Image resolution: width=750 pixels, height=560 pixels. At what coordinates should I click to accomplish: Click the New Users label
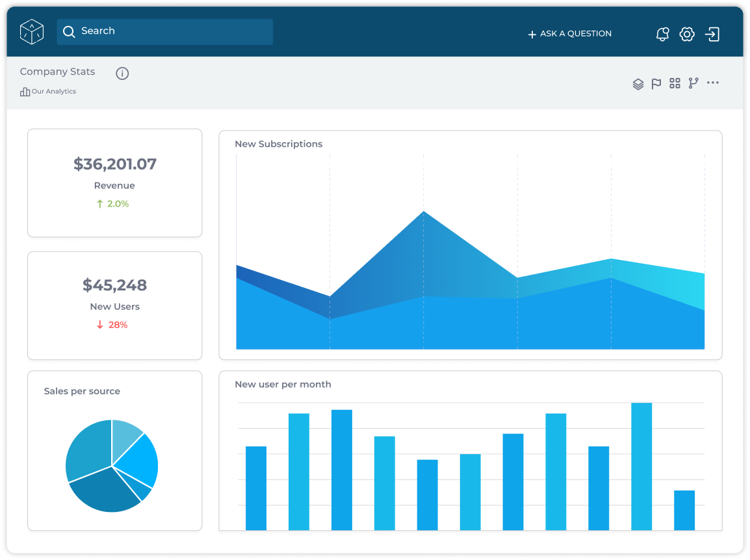point(115,307)
